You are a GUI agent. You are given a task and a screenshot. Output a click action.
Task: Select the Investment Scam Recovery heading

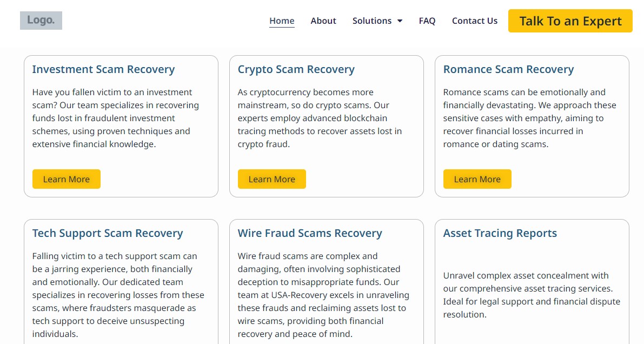point(103,69)
